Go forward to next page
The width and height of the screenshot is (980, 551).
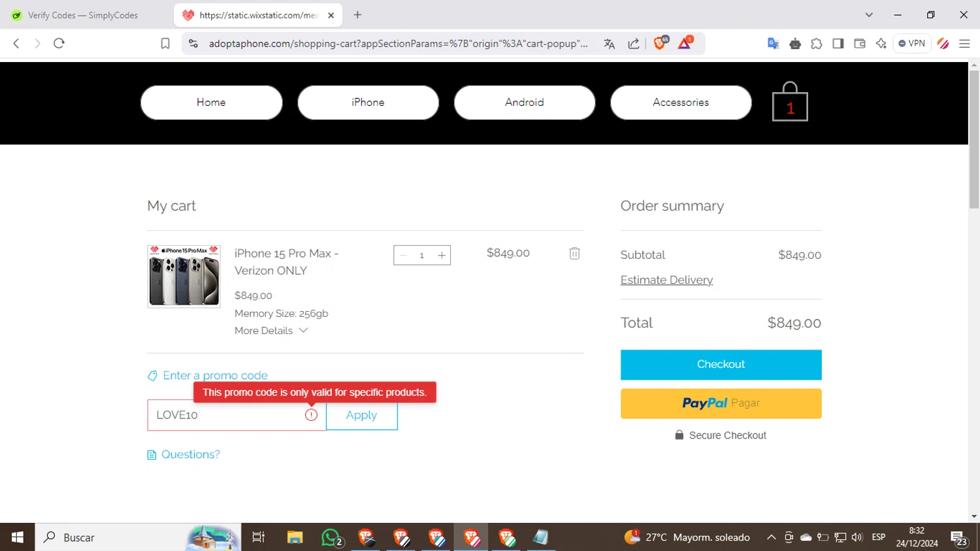tap(37, 43)
